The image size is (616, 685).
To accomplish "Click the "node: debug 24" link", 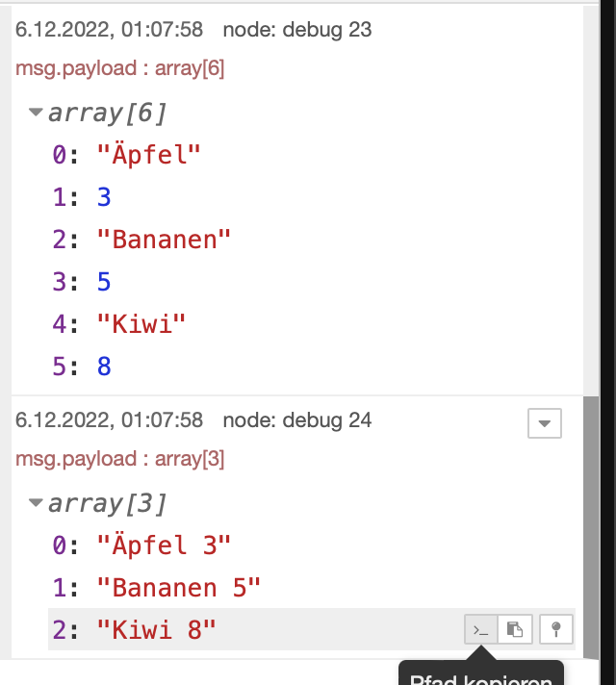I will [x=296, y=420].
